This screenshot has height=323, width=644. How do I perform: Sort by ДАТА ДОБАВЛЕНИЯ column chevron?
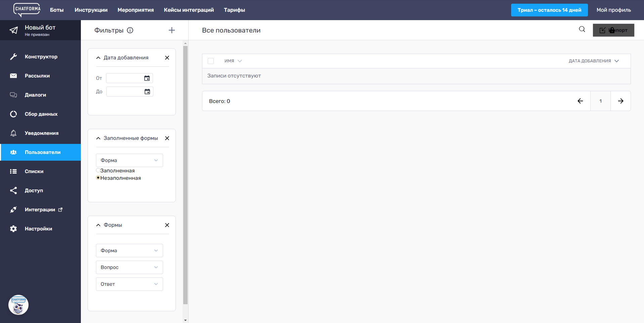(x=616, y=61)
